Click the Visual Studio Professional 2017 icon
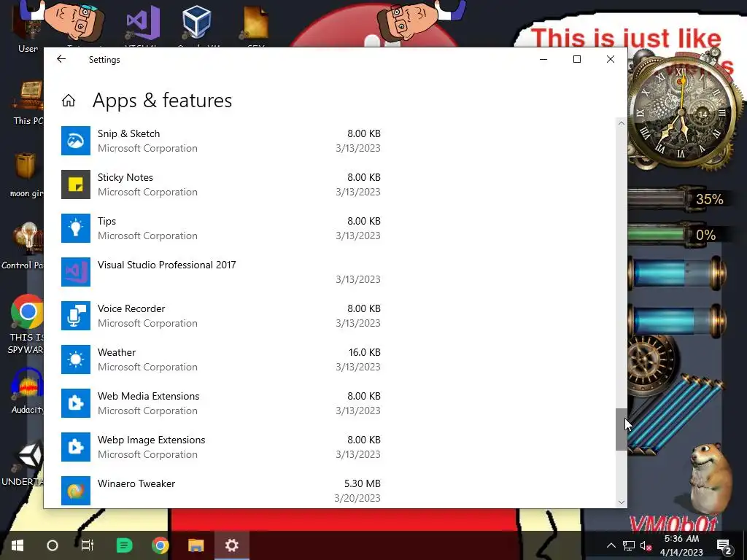 point(76,272)
